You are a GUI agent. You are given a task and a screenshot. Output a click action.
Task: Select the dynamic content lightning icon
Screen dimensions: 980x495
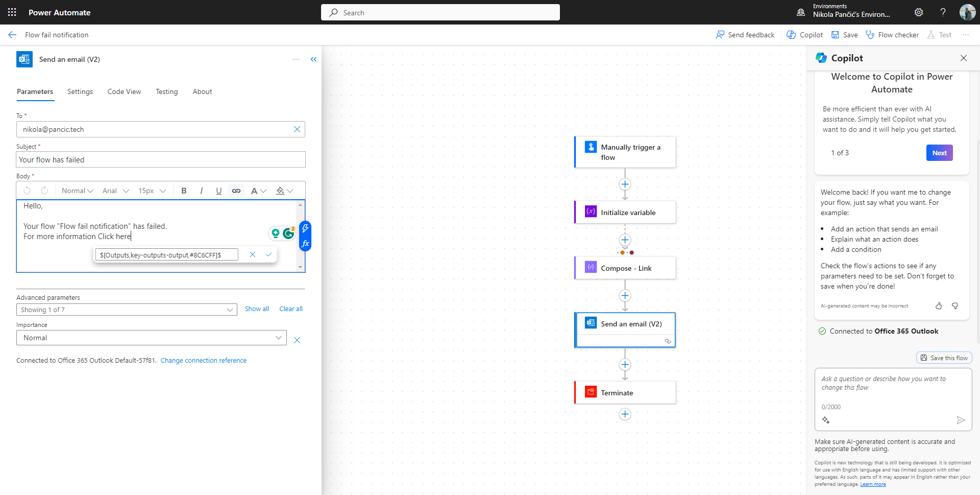pyautogui.click(x=305, y=229)
